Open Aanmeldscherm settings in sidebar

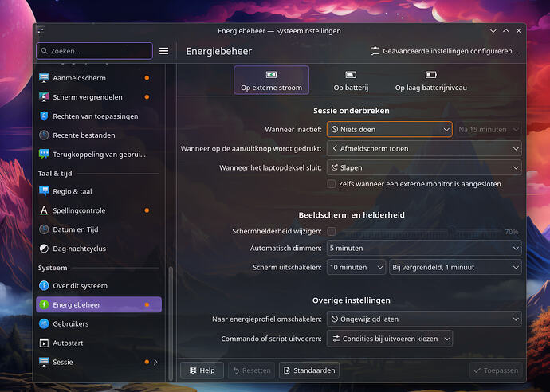[x=79, y=78]
